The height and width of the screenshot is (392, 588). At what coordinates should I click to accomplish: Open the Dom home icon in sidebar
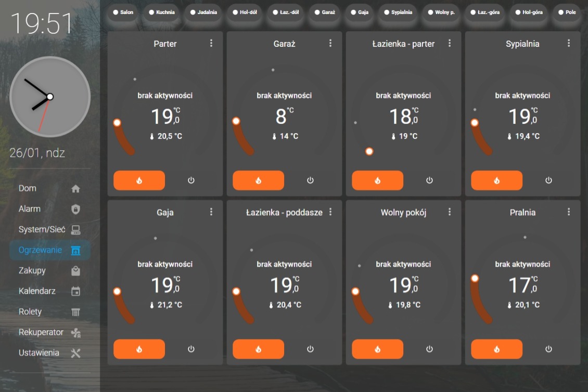click(x=76, y=189)
